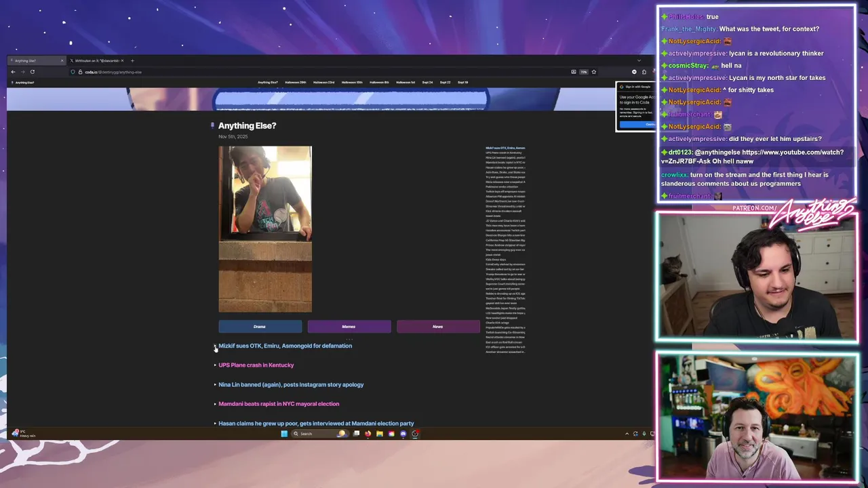Viewport: 868px width, 488px height.
Task: Close the MrMouton on X tab
Action: tap(122, 60)
